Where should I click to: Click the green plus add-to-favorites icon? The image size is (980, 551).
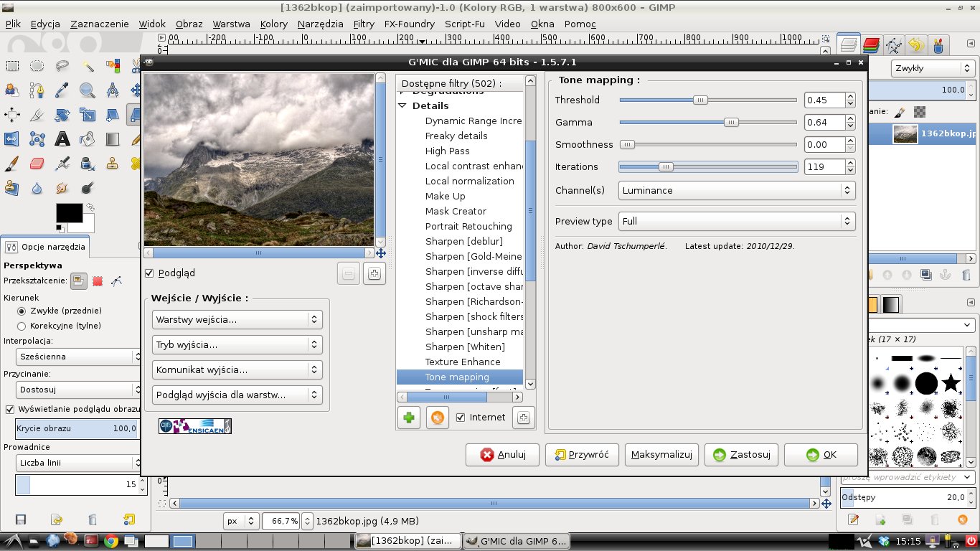tap(409, 418)
